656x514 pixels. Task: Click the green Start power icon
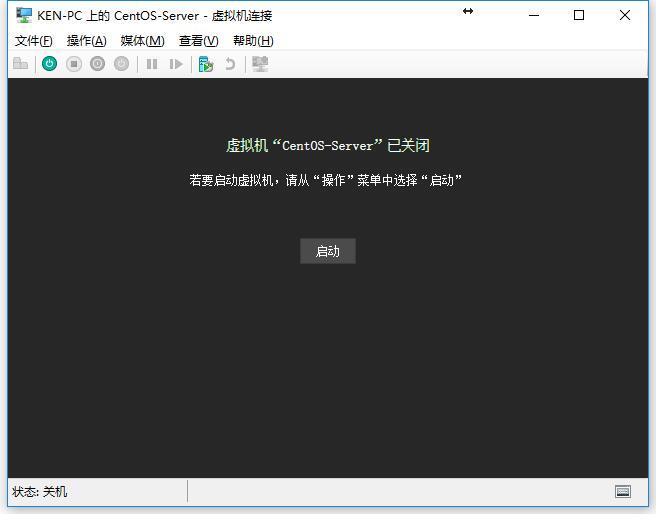49,64
